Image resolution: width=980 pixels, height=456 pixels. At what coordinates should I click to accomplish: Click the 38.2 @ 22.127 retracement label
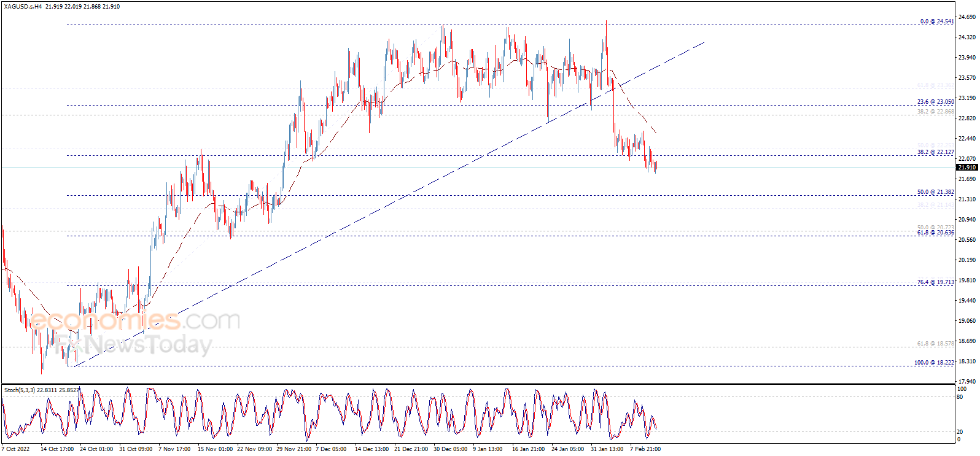(936, 152)
